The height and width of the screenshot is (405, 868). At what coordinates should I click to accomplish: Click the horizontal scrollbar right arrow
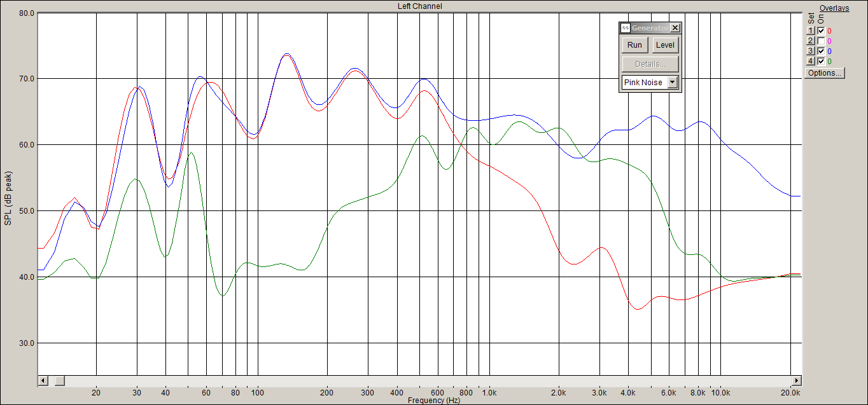pos(796,380)
